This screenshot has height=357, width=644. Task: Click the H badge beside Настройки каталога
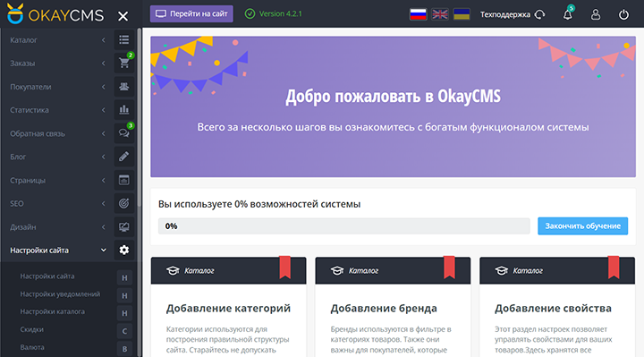pos(124,313)
